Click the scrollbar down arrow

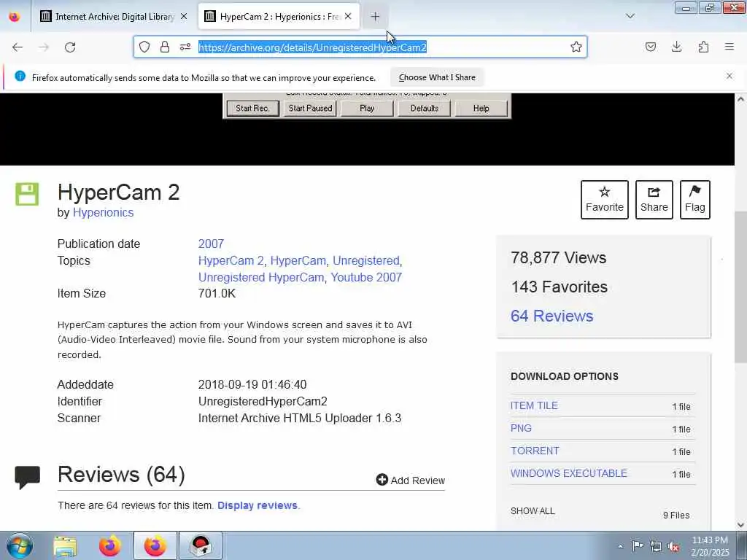(740, 525)
